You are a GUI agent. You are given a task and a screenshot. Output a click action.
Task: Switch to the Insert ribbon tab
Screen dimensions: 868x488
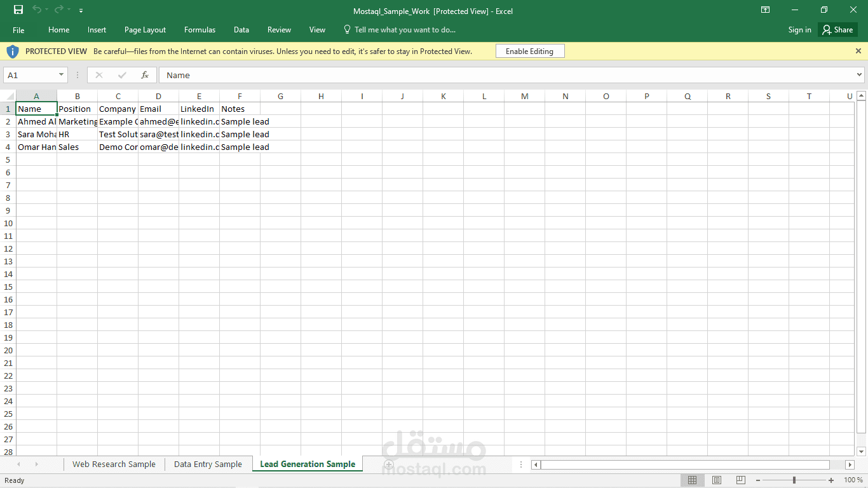tap(97, 30)
